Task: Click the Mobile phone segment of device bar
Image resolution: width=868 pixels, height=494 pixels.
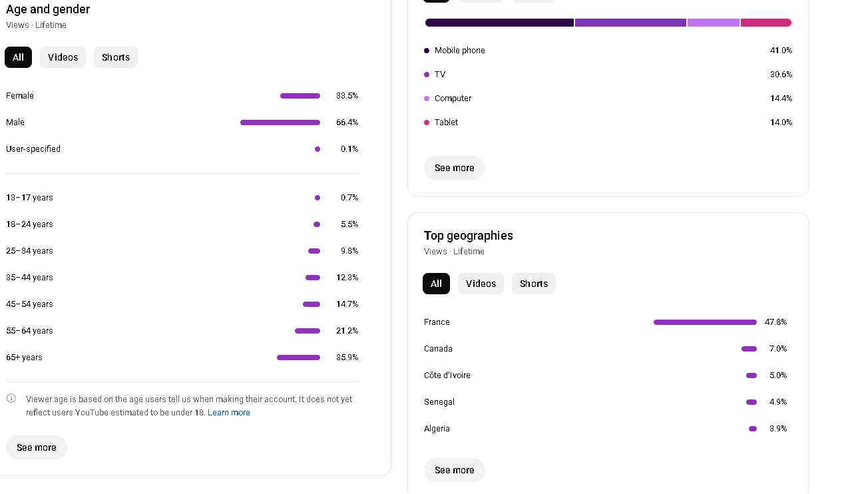Action: (499, 23)
